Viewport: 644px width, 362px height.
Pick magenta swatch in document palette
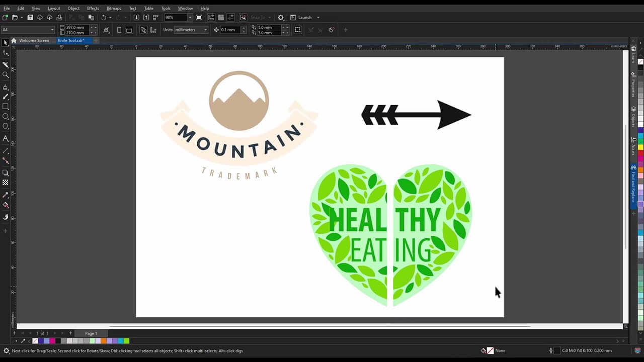[52, 341]
